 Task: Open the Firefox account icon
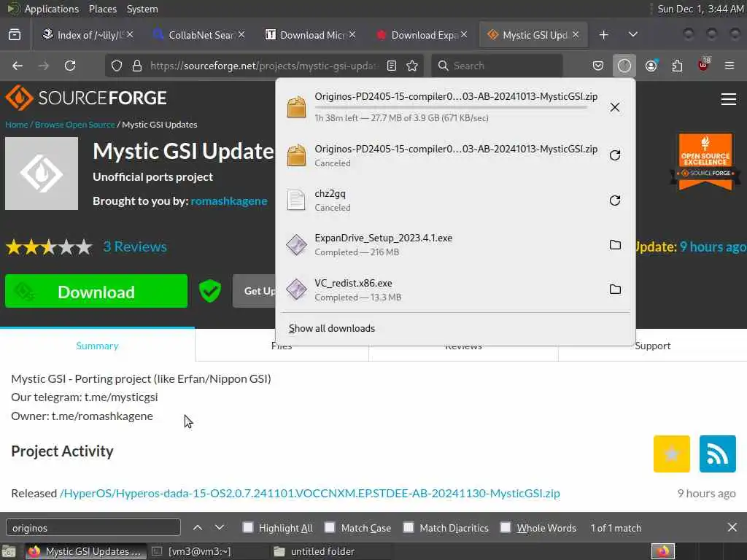(651, 66)
